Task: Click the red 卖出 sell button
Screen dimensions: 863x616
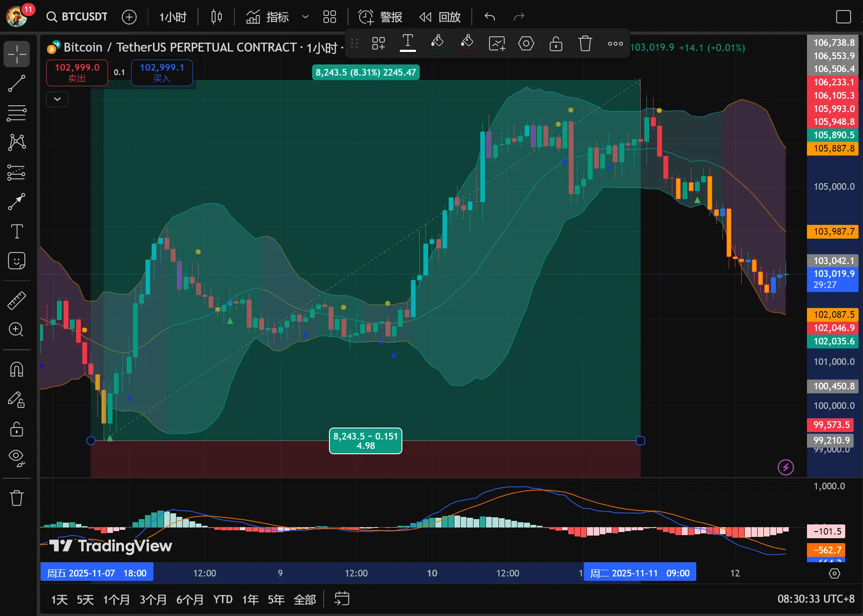Action: (77, 72)
